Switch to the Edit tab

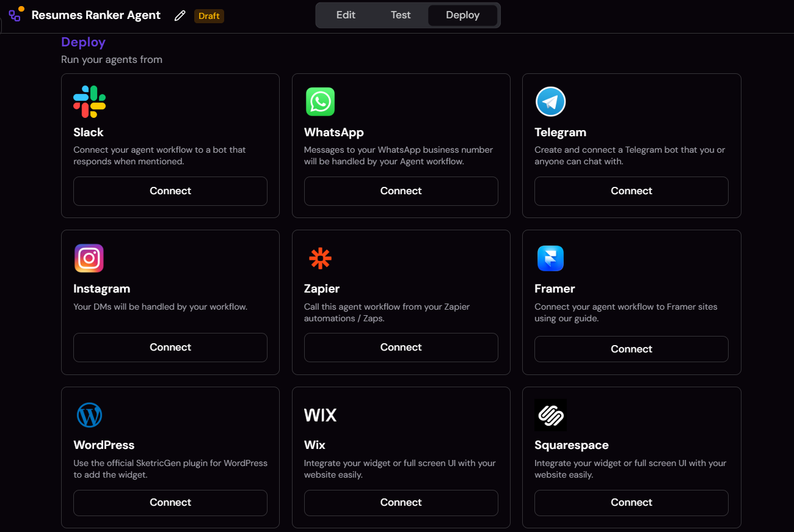pos(346,15)
